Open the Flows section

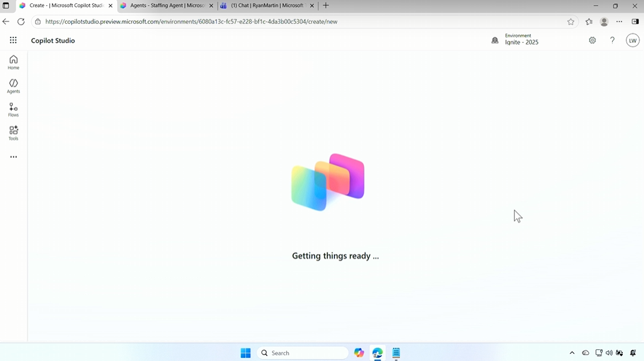tap(13, 109)
